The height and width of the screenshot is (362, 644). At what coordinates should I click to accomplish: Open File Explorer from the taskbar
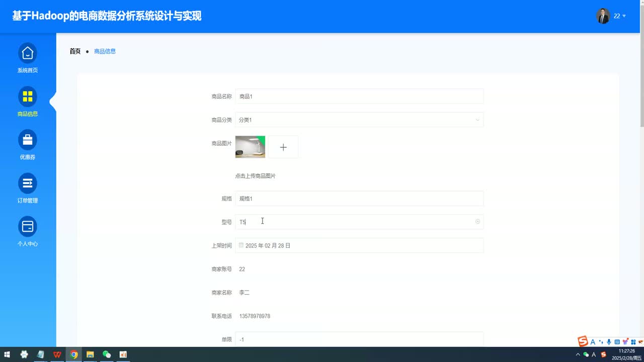tap(90, 354)
